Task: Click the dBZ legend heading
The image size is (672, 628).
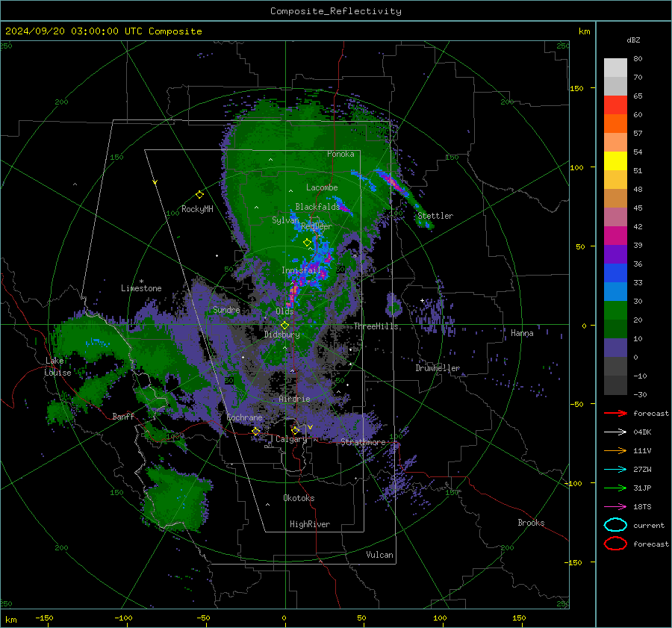Action: [x=633, y=40]
